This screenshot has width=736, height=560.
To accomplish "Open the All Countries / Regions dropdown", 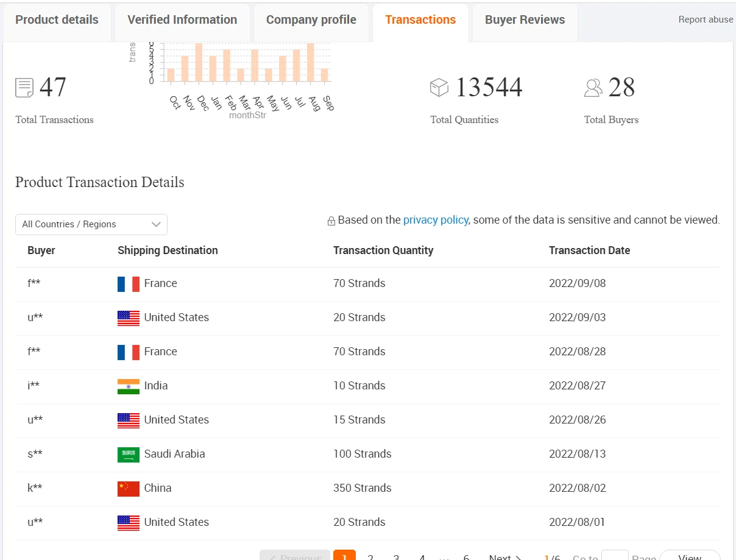I will pos(91,224).
